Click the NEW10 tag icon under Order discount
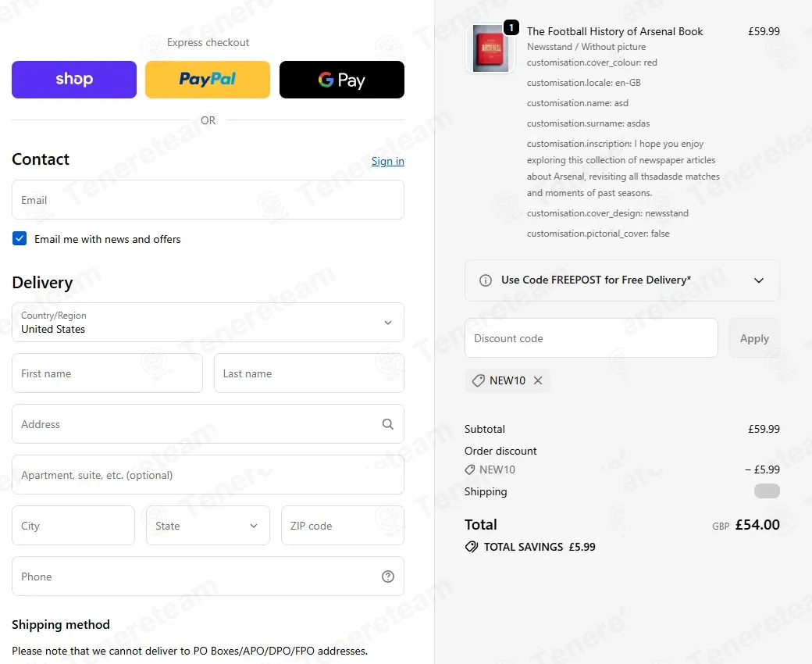The height and width of the screenshot is (664, 812). 470,469
